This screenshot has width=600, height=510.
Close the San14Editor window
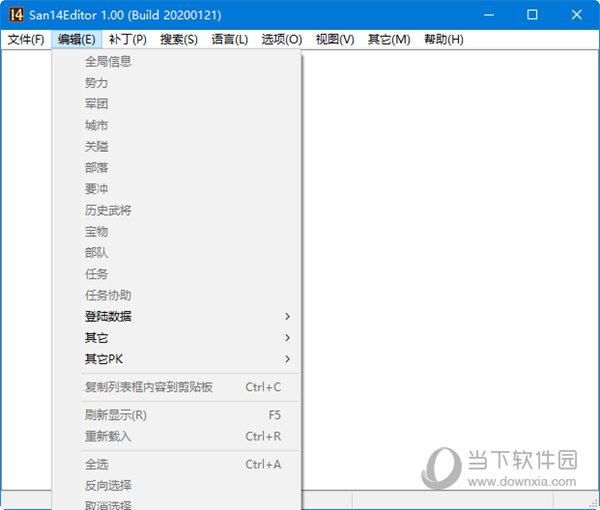576,15
